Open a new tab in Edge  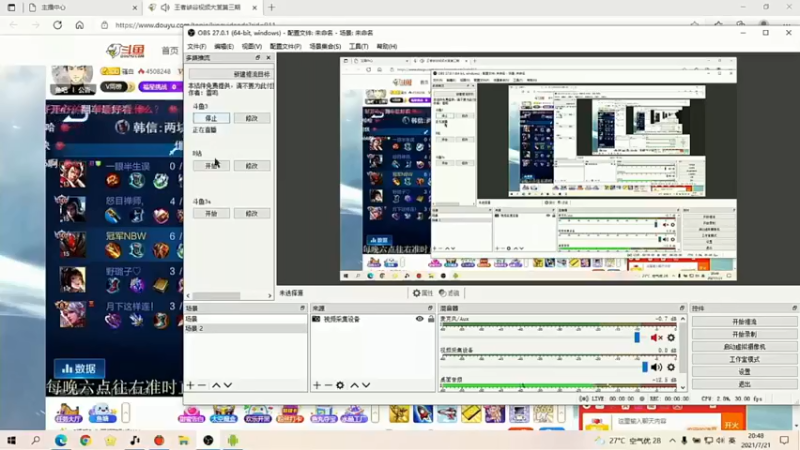(271, 8)
